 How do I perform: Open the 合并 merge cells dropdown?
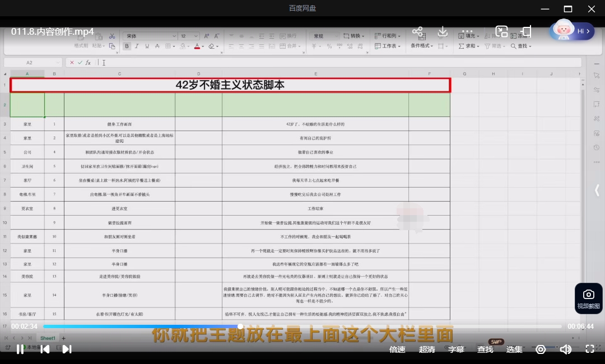[x=290, y=46]
